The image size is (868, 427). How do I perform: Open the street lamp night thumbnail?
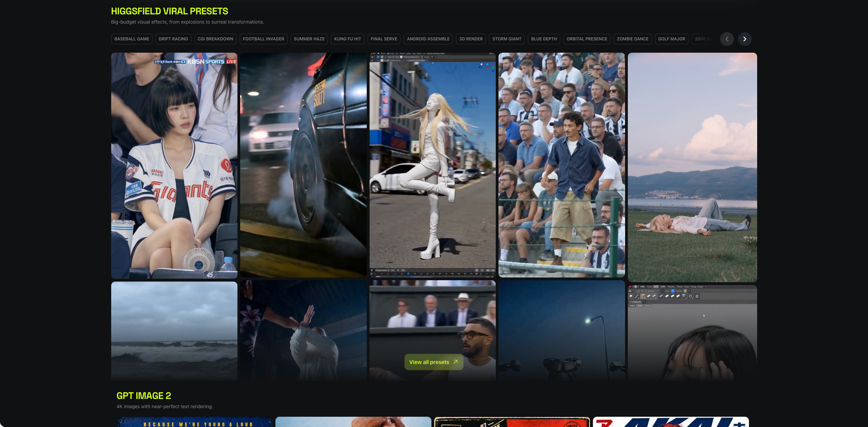tap(561, 331)
